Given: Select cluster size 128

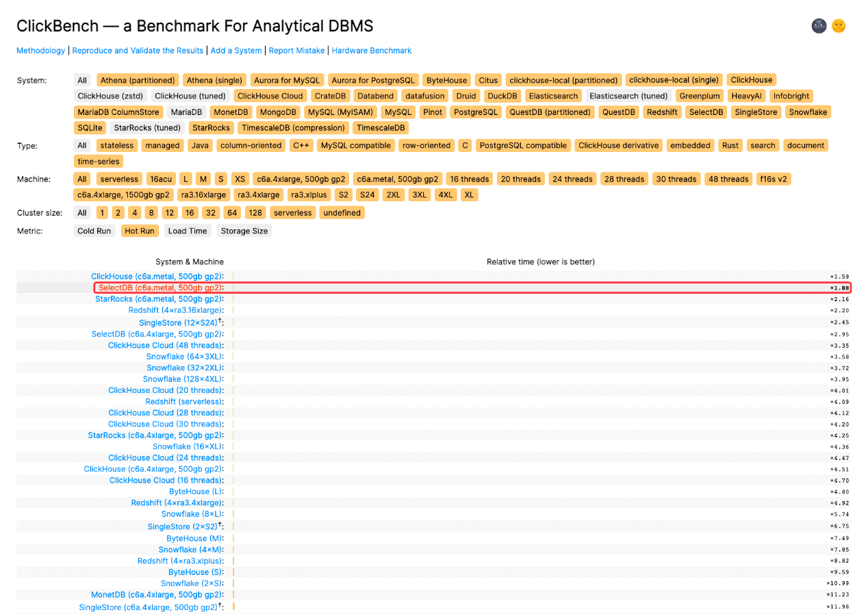Looking at the screenshot, I should pos(255,213).
